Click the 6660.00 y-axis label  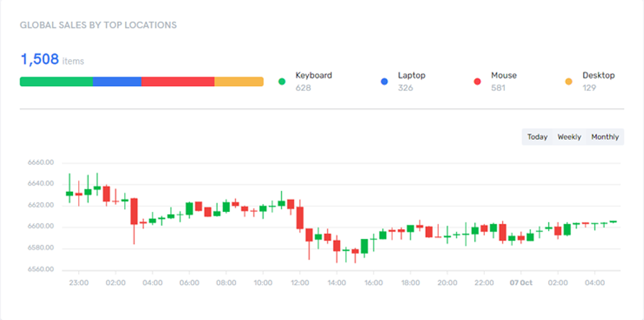point(40,162)
